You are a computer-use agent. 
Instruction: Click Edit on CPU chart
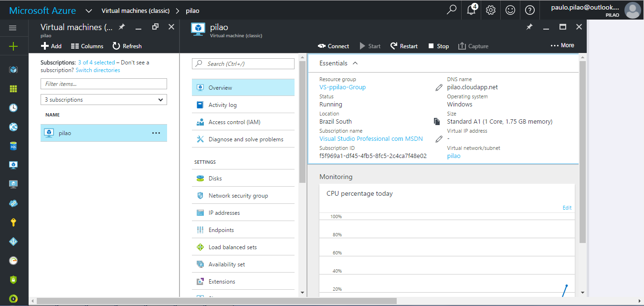click(567, 208)
